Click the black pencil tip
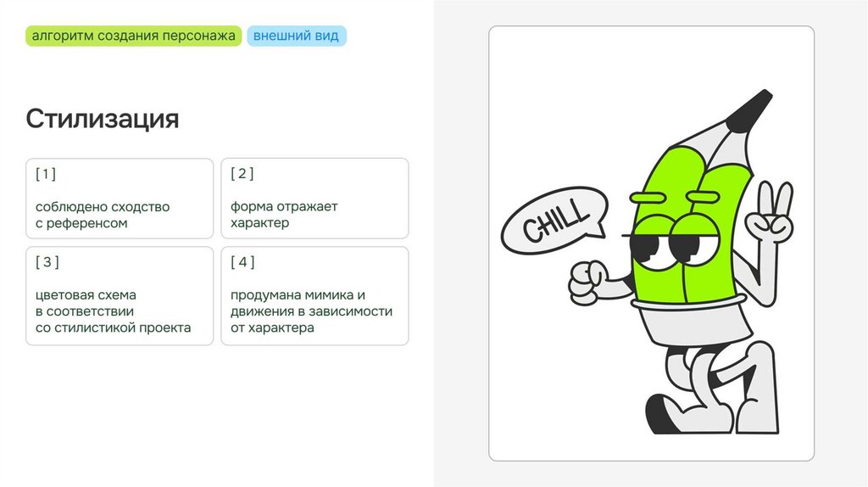Image resolution: width=868 pixels, height=487 pixels. [x=750, y=109]
